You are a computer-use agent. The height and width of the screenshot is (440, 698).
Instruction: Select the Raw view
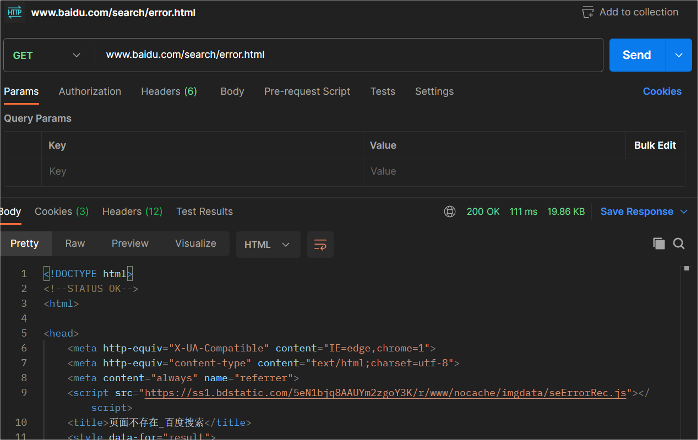pos(75,244)
